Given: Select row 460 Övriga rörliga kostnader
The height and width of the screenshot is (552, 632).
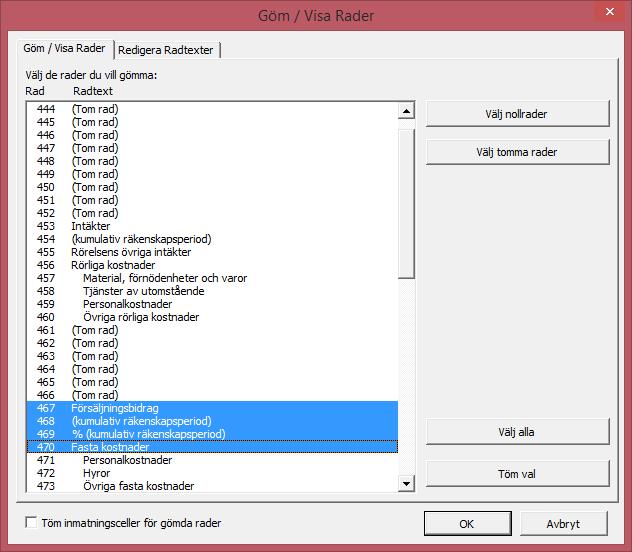Looking at the screenshot, I should 212,317.
